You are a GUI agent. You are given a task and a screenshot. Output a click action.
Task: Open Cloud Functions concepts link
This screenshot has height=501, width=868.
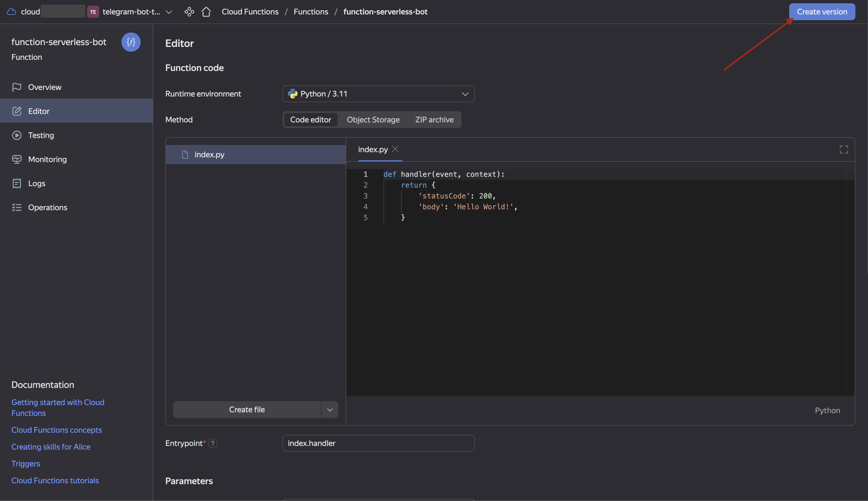[x=57, y=430]
